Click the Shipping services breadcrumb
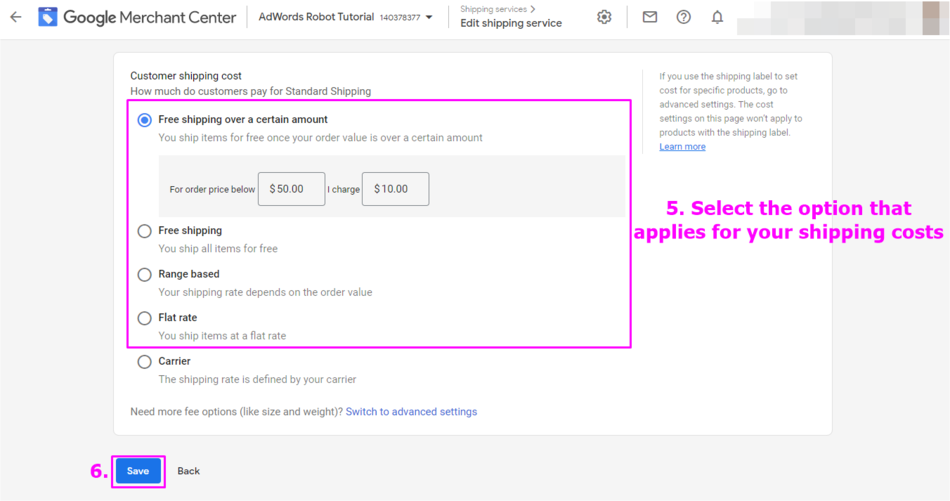The width and height of the screenshot is (950, 501). (x=493, y=9)
